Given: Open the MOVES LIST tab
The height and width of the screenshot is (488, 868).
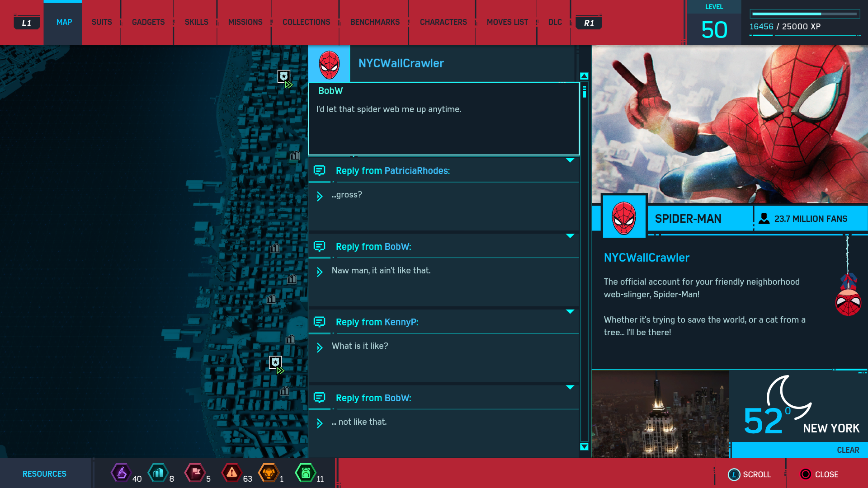Looking at the screenshot, I should [x=507, y=22].
